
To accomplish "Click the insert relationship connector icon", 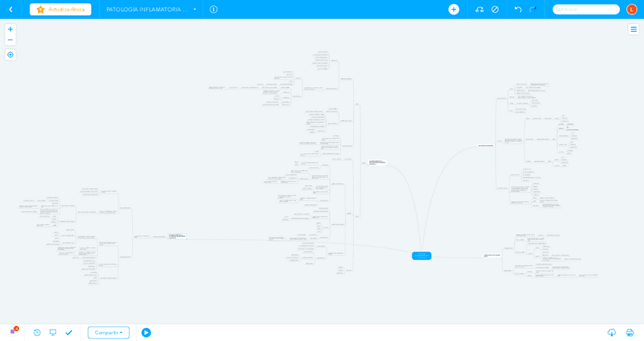I will (479, 9).
